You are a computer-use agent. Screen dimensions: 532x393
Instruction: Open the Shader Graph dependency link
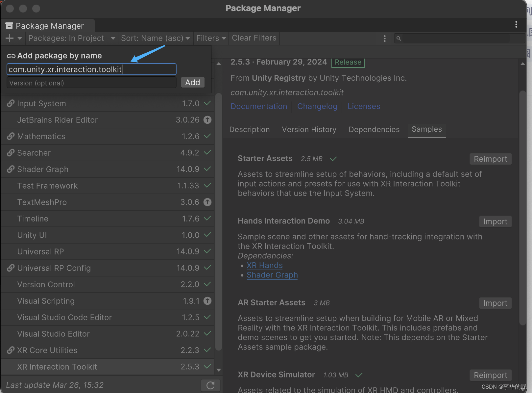click(272, 275)
